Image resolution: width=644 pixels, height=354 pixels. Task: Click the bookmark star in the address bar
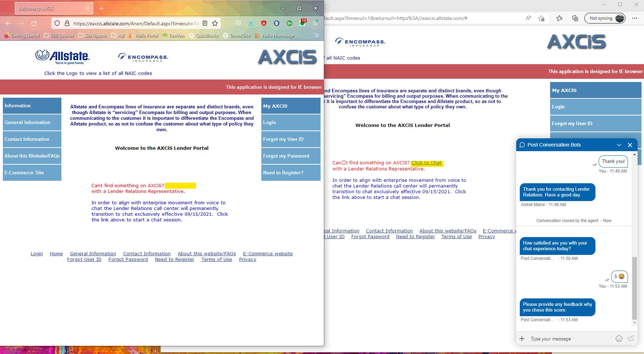tap(215, 23)
